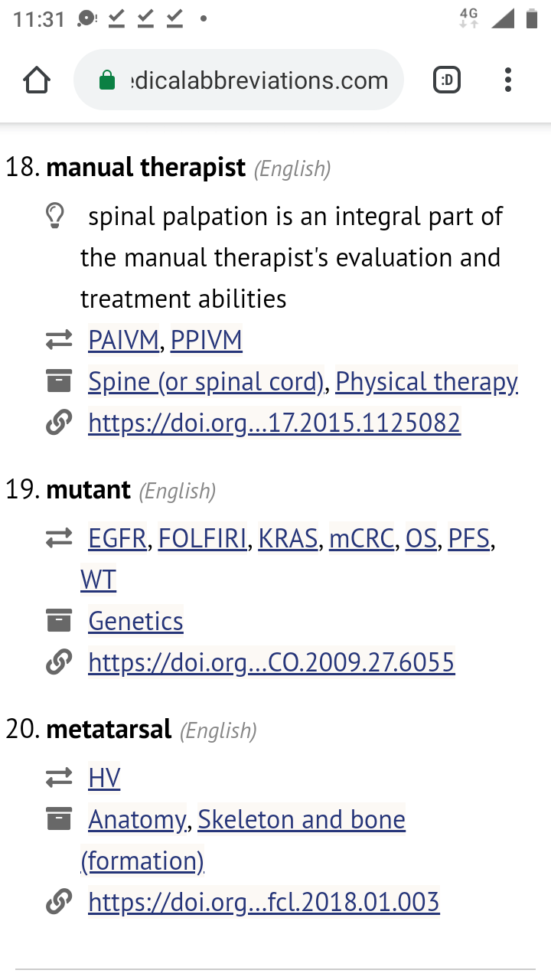This screenshot has width=551, height=980.
Task: Follow the doi.org…fcl.2018.01.003 link
Action: 263,902
